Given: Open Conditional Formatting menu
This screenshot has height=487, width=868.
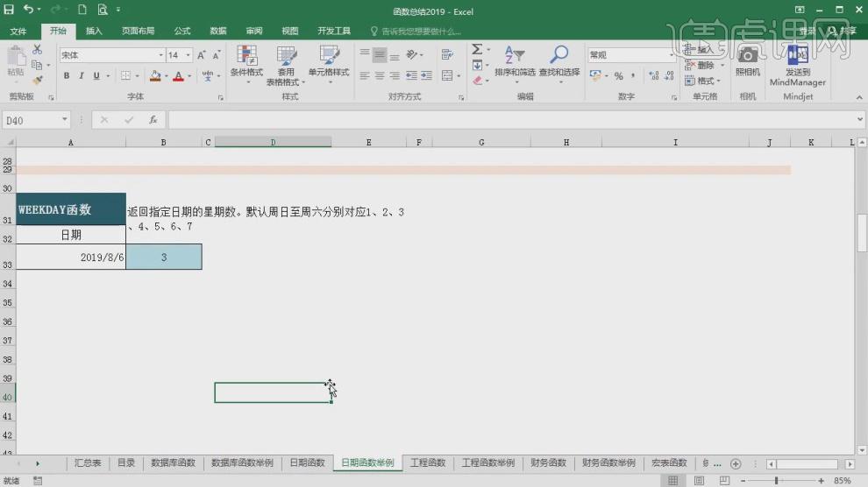Looking at the screenshot, I should 247,65.
